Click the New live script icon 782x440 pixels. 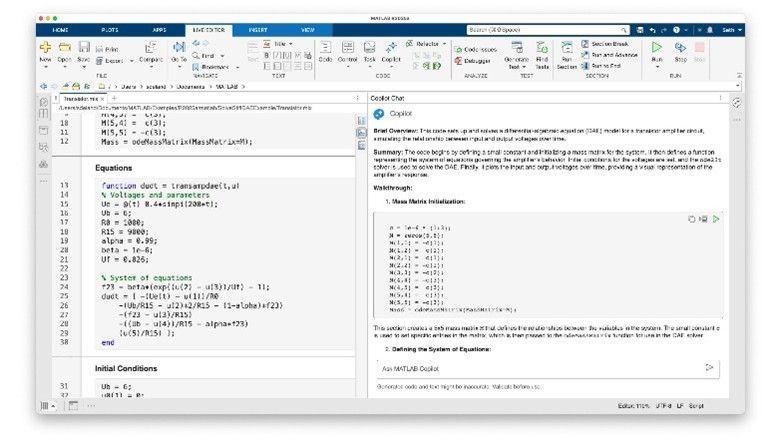coord(45,47)
